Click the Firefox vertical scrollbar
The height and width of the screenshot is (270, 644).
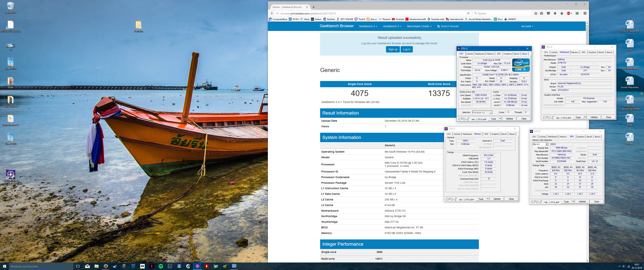(587, 142)
